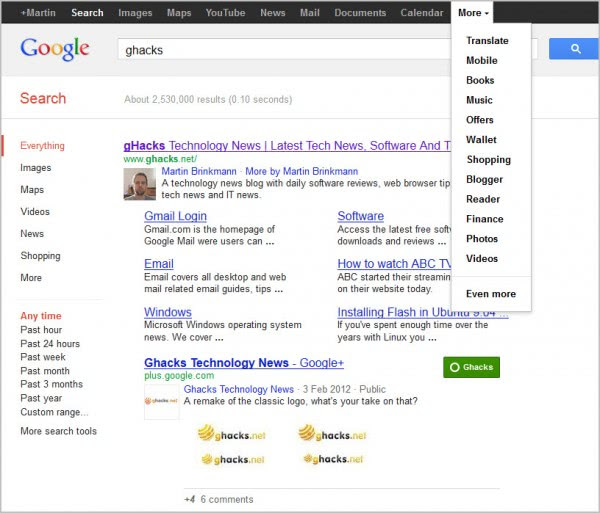
Task: Choose Wallet from the More menu
Action: point(481,140)
